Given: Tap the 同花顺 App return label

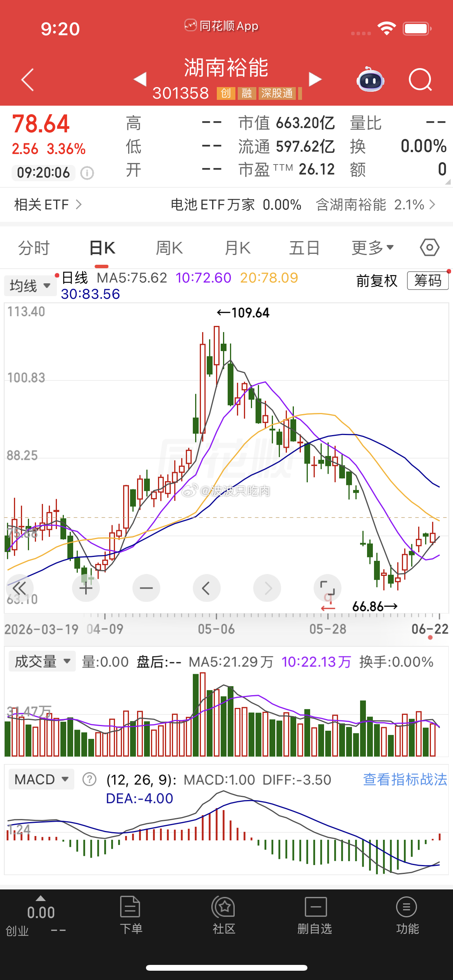Looking at the screenshot, I should (221, 26).
